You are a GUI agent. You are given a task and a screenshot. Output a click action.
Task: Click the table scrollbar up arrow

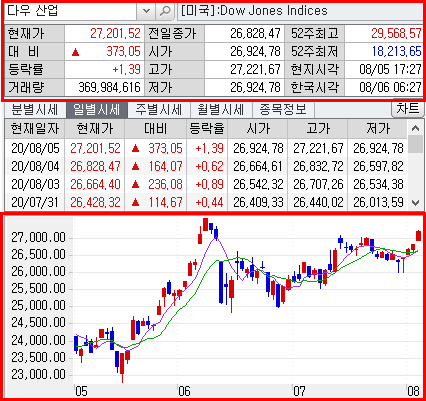click(x=415, y=128)
